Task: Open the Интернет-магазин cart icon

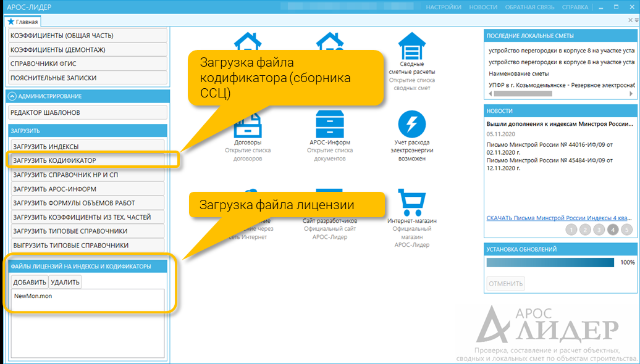Action: click(x=412, y=202)
